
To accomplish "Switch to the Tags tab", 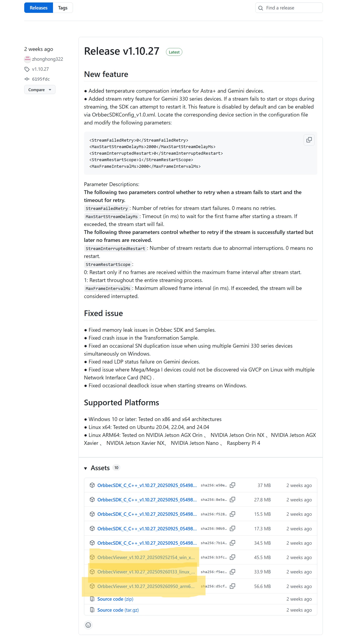I will click(62, 8).
